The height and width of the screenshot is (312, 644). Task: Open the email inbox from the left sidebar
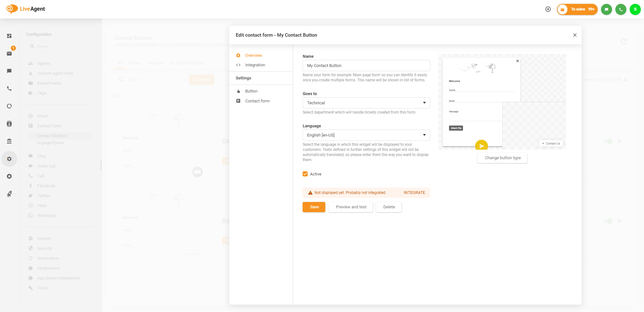(9, 53)
